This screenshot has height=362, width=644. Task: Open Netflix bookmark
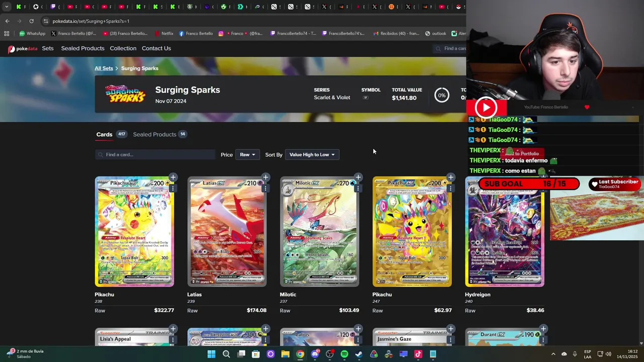(x=164, y=34)
